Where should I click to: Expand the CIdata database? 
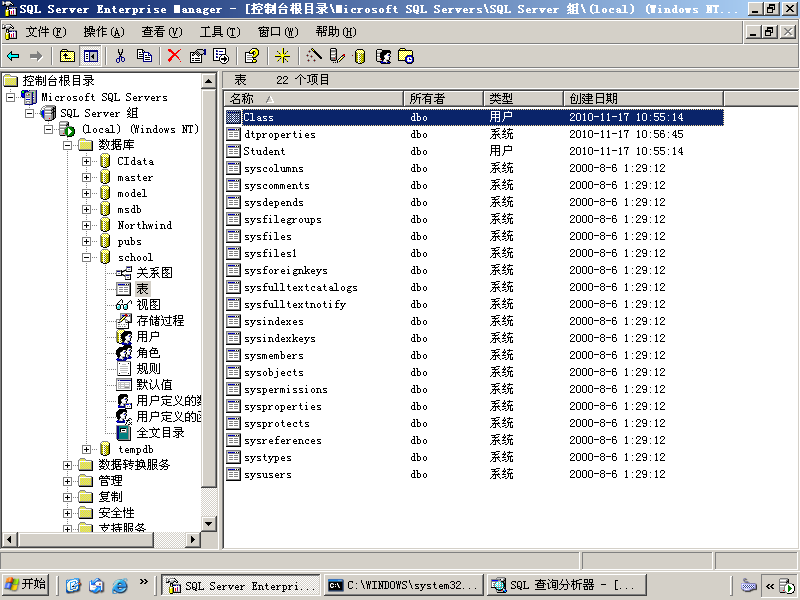point(86,161)
